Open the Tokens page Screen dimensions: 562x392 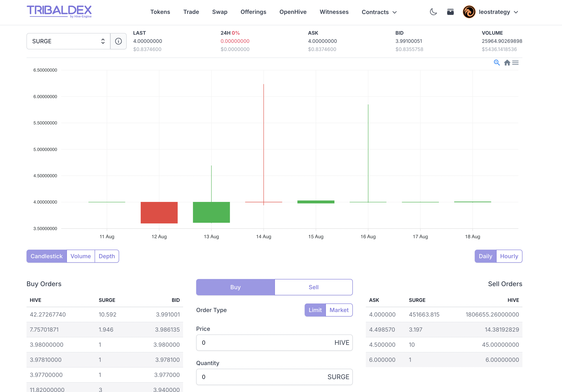[x=160, y=12]
